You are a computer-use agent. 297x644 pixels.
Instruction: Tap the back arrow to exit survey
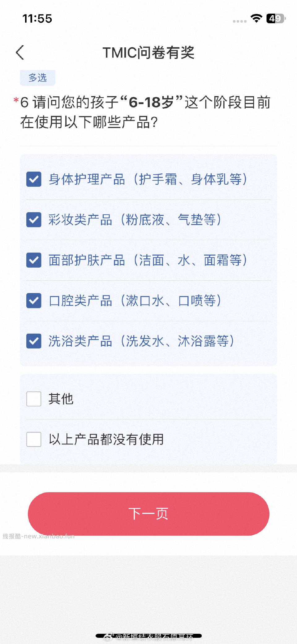click(19, 52)
